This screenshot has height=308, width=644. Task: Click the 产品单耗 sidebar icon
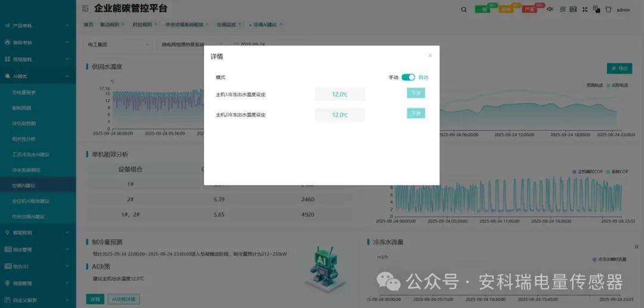[x=7, y=26]
